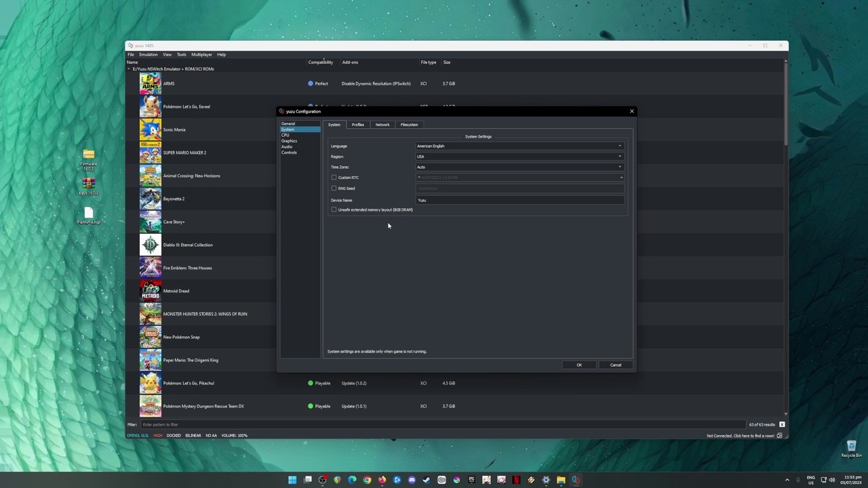Viewport: 868px width, 488px height.
Task: Open the Windows Start menu
Action: 292,480
